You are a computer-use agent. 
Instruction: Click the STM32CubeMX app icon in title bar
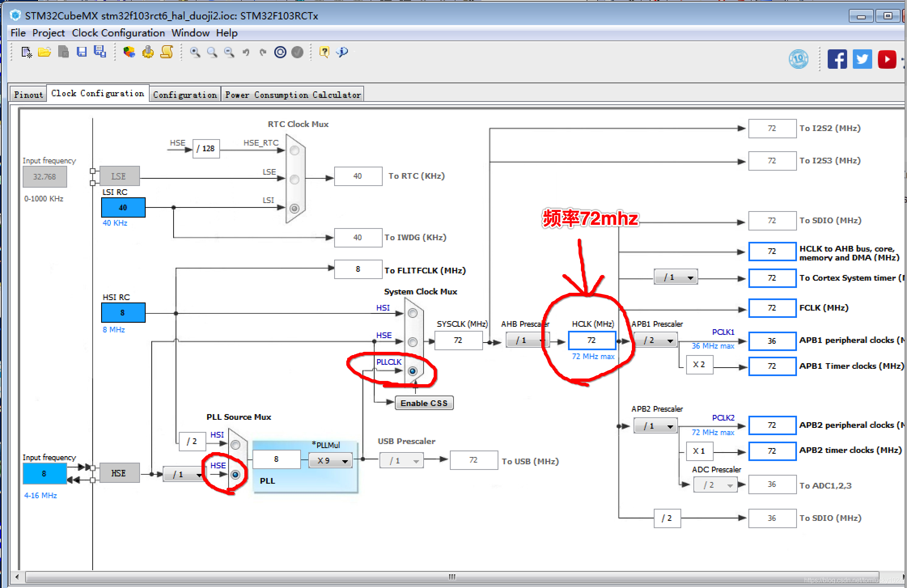(15, 16)
